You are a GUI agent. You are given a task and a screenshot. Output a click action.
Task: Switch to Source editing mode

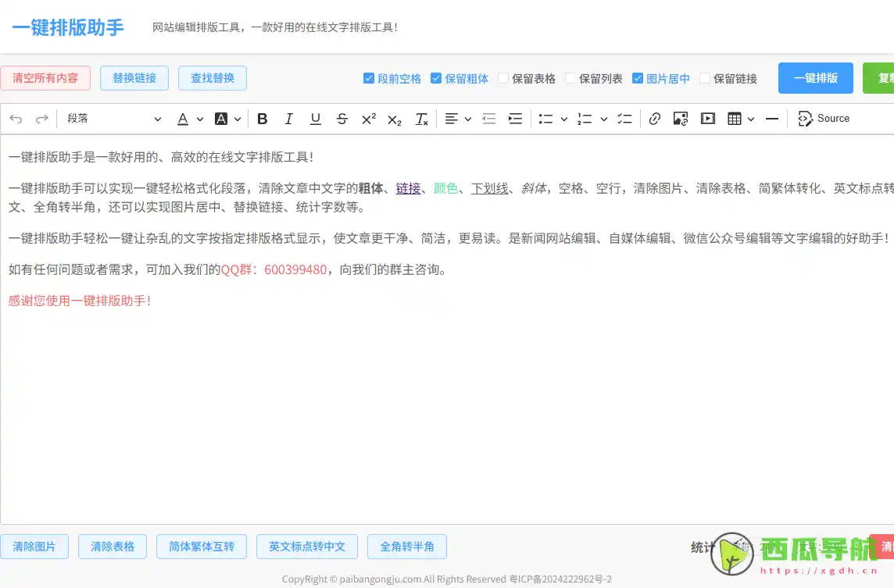tap(824, 119)
